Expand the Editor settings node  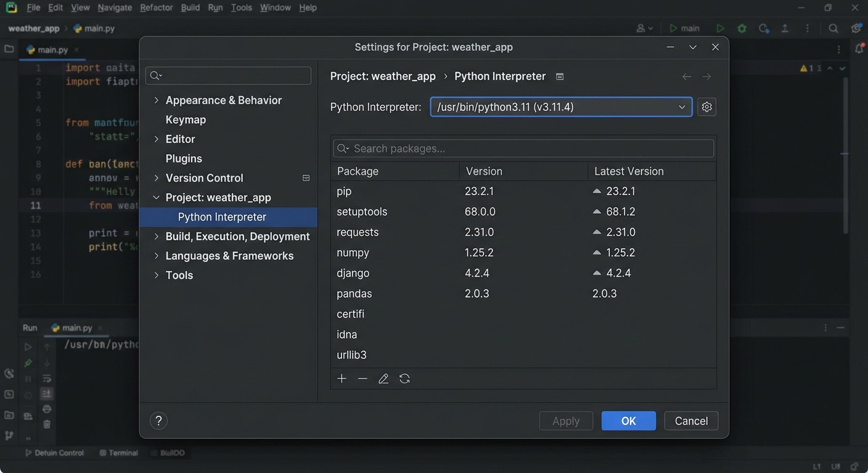[x=156, y=139]
